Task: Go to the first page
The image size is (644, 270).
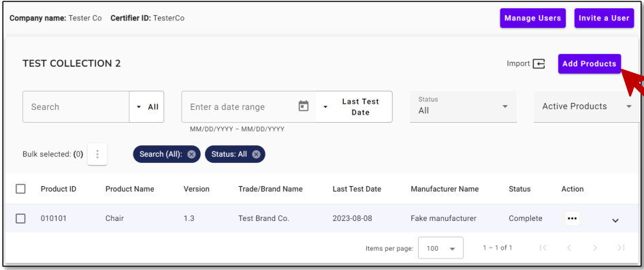Action: (x=543, y=247)
